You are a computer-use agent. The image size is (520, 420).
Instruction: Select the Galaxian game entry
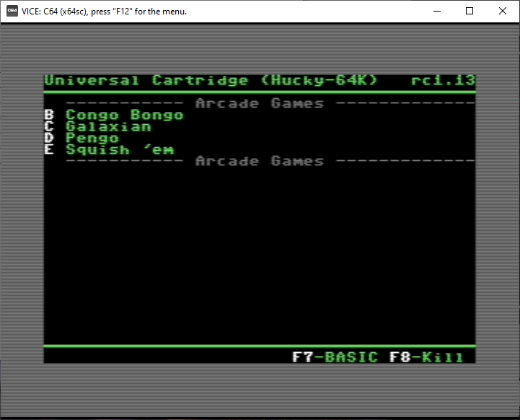(x=108, y=127)
